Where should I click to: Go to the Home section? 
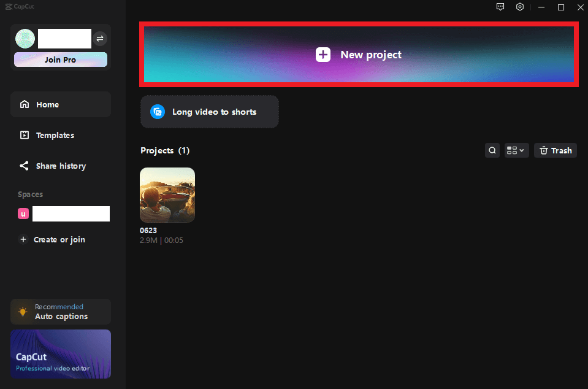[x=61, y=104]
